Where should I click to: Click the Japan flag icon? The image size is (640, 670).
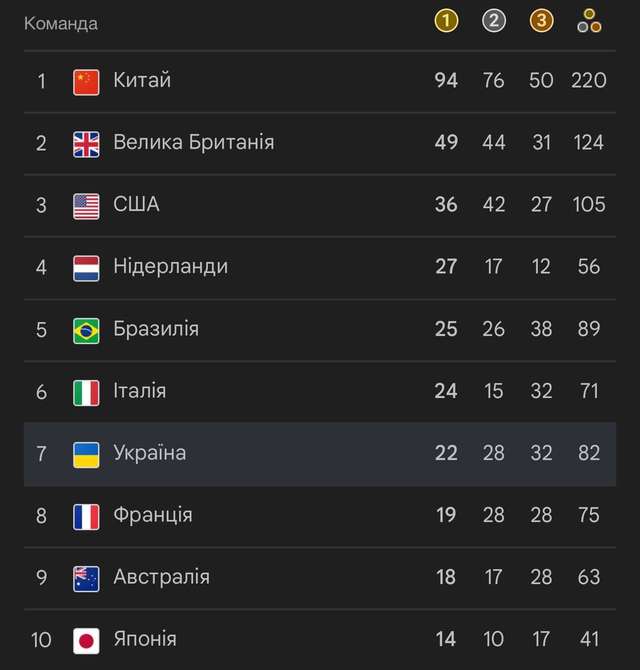pyautogui.click(x=86, y=640)
